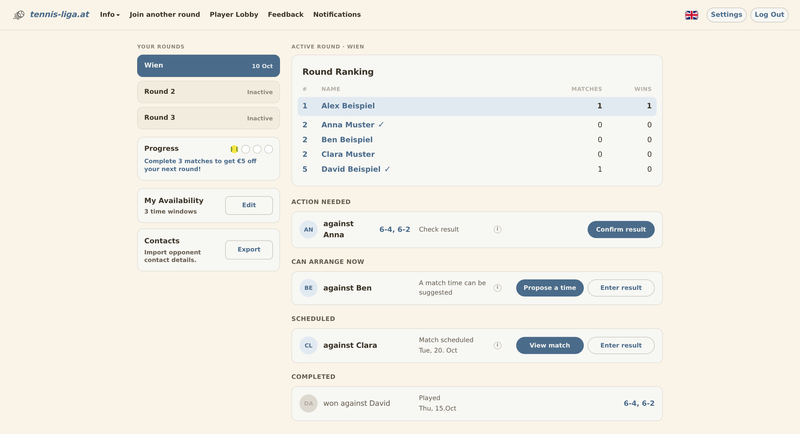Open info icon in Ben match row
This screenshot has width=800, height=434.
point(497,288)
